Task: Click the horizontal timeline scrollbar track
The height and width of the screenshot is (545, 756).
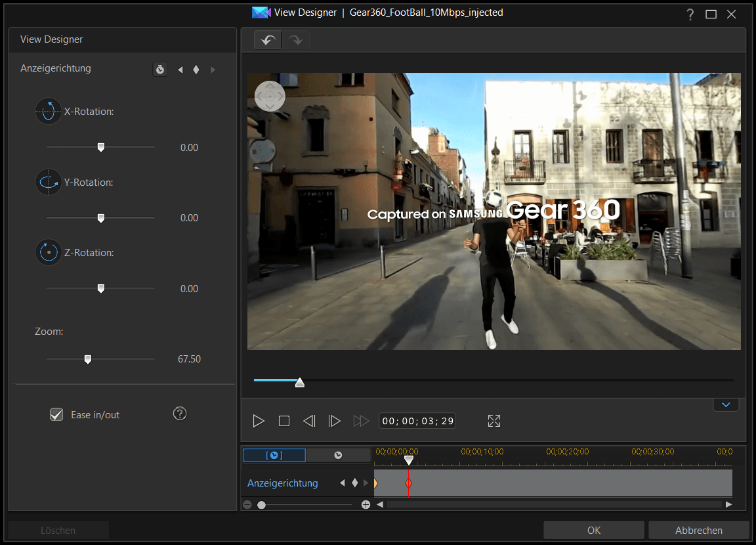Action: point(555,504)
